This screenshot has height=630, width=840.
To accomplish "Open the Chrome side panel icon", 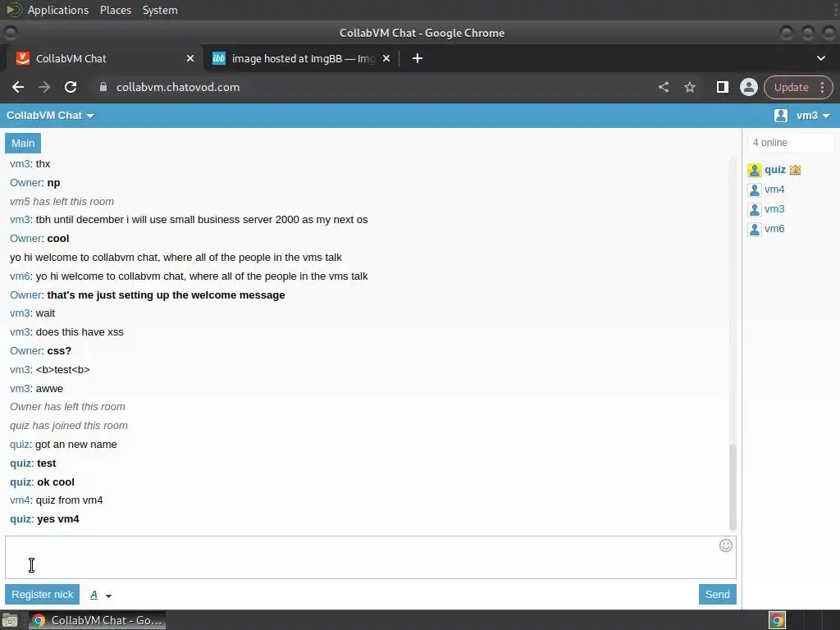I will point(722,87).
